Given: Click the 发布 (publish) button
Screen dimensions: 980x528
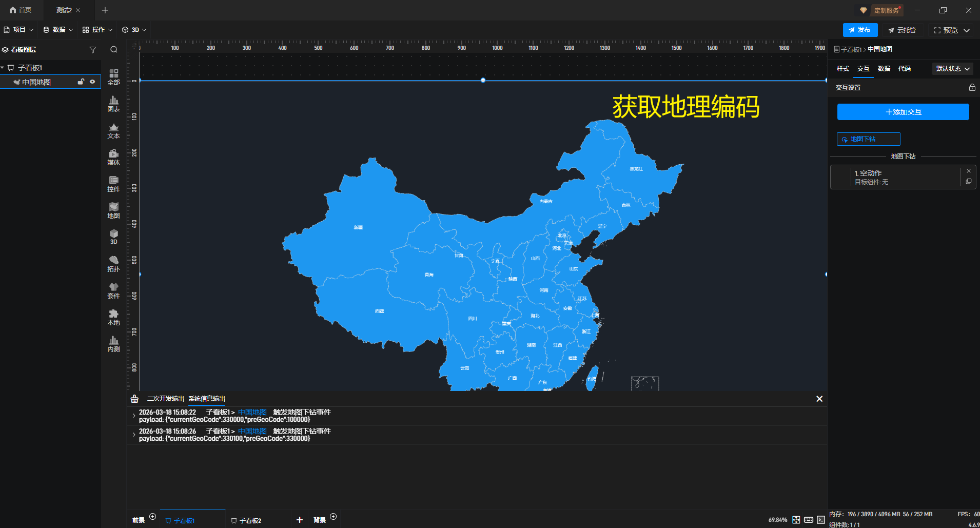Looking at the screenshot, I should (x=860, y=29).
